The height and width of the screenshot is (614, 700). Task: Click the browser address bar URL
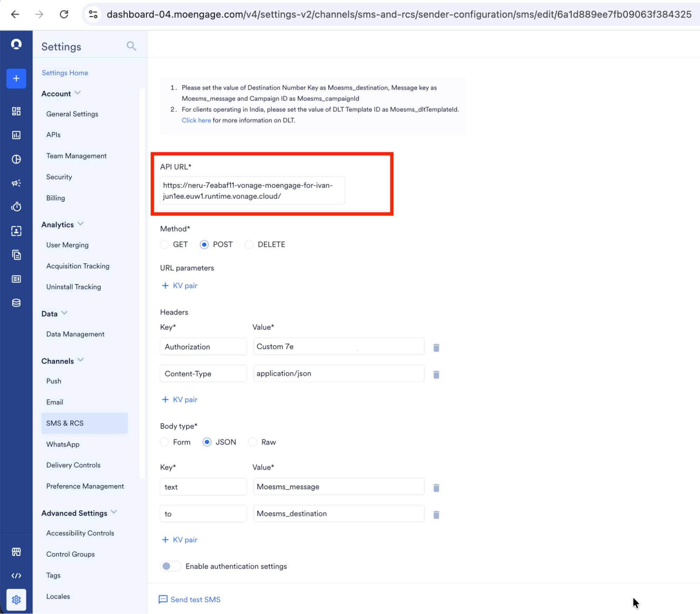(x=399, y=14)
